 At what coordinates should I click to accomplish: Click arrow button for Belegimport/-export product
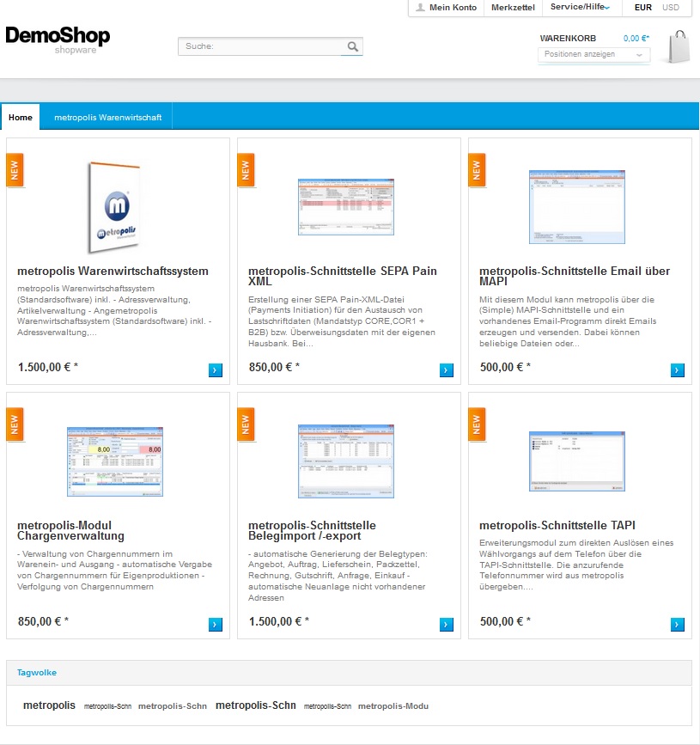pyautogui.click(x=446, y=625)
